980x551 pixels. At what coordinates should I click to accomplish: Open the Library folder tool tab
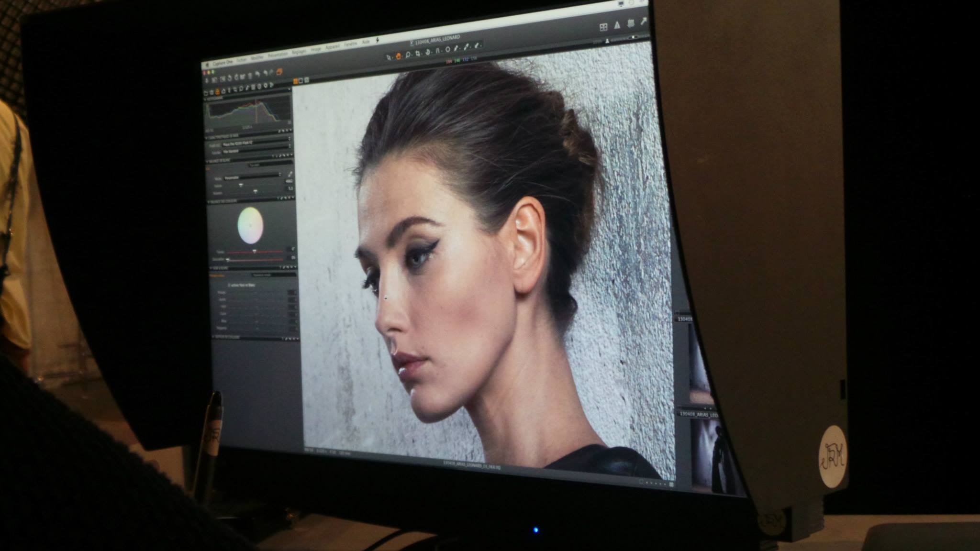pyautogui.click(x=206, y=92)
